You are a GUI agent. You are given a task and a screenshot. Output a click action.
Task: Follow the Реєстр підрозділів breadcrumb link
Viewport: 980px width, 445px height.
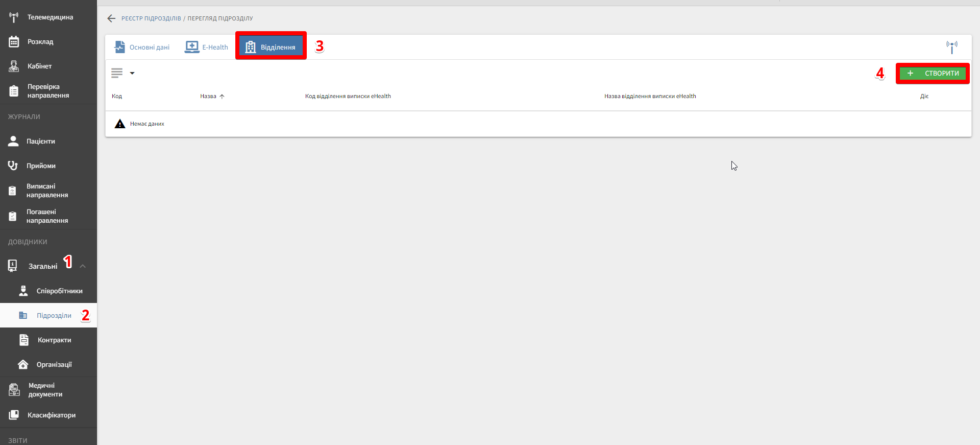tap(151, 18)
